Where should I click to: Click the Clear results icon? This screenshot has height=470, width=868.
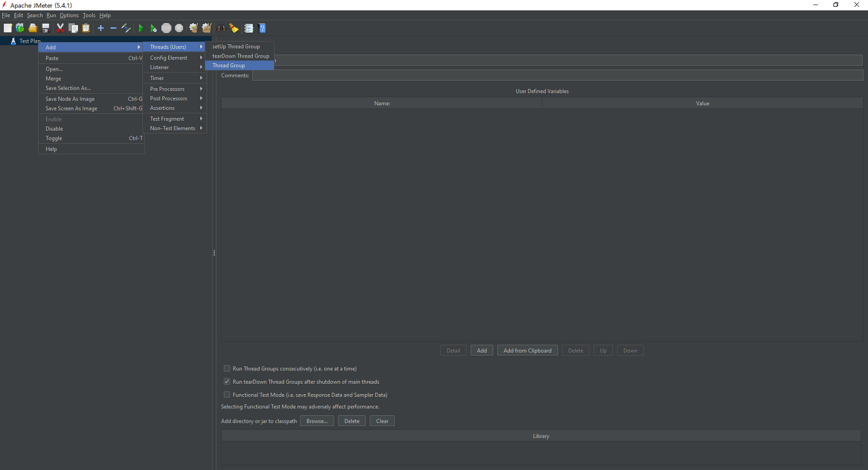click(x=193, y=28)
